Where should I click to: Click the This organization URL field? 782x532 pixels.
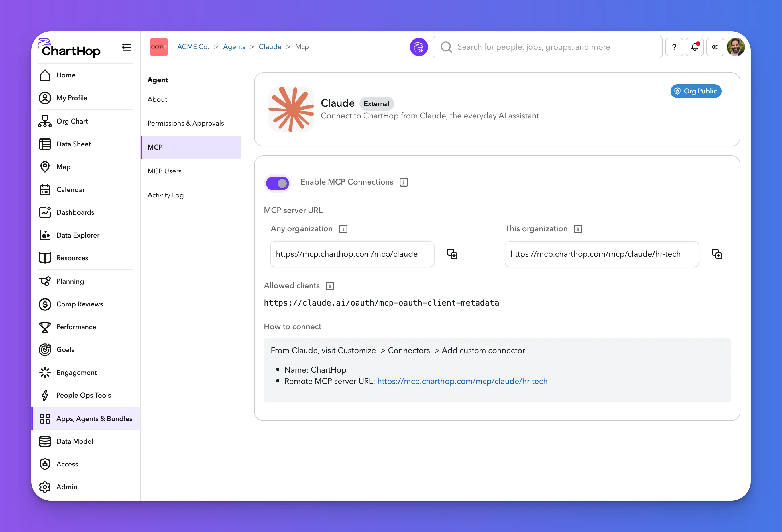click(602, 254)
